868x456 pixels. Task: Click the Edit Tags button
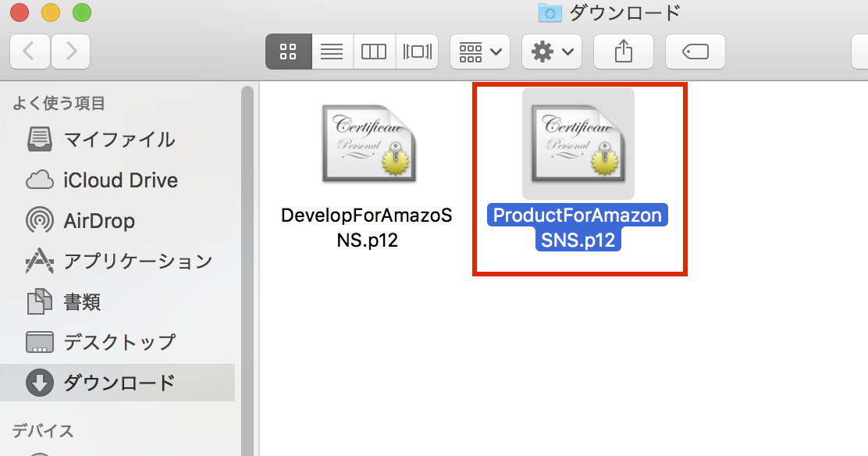695,52
